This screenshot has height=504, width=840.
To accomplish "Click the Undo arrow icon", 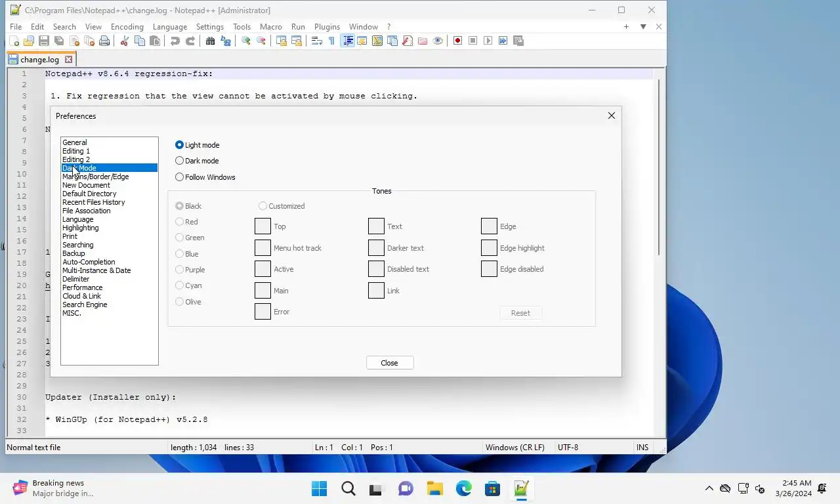I will [175, 41].
